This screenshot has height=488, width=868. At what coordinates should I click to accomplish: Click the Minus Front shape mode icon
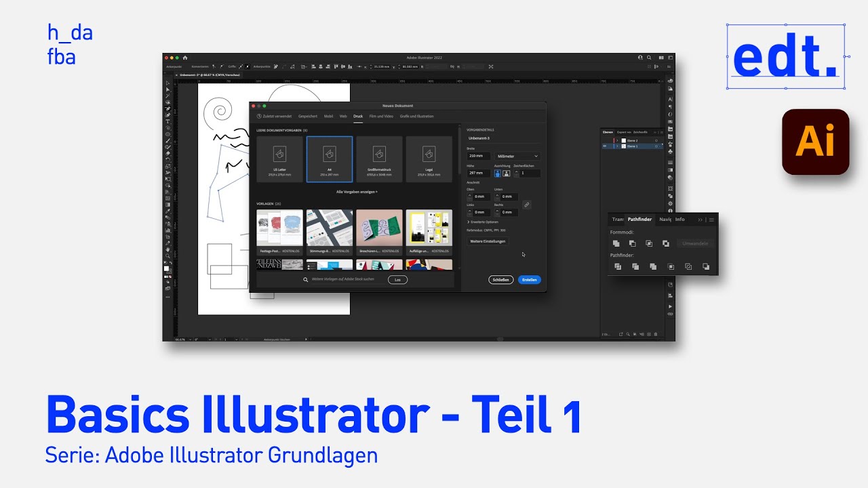632,243
